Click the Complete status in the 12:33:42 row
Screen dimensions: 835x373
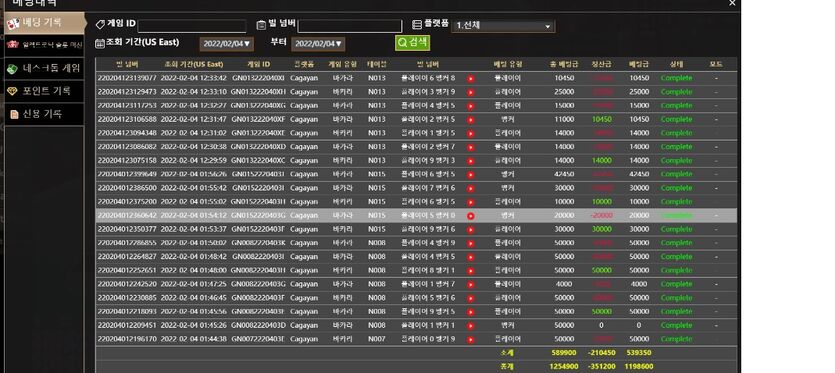(x=676, y=78)
